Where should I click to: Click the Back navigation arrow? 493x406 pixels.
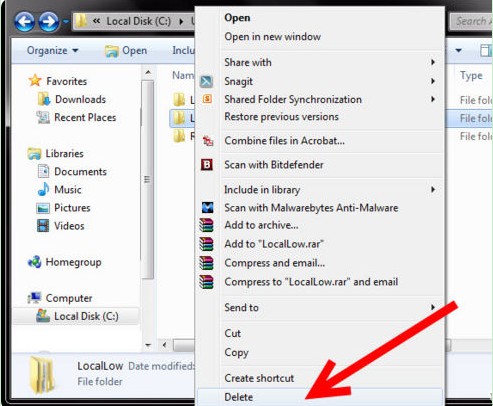(x=24, y=22)
